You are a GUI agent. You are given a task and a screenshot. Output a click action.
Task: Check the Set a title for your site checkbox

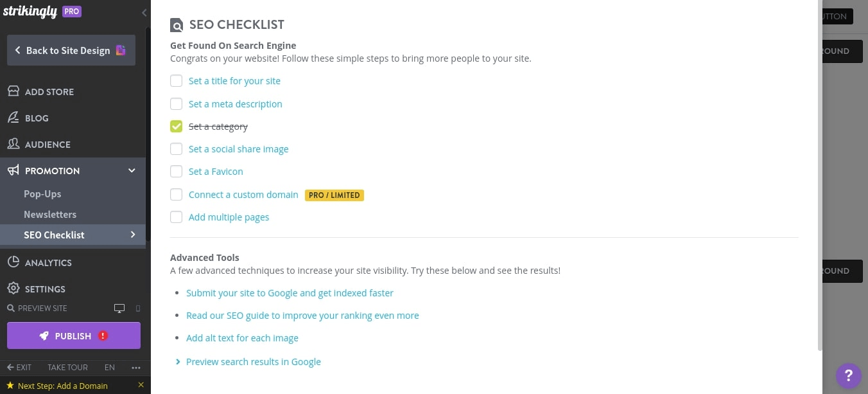[x=176, y=81]
